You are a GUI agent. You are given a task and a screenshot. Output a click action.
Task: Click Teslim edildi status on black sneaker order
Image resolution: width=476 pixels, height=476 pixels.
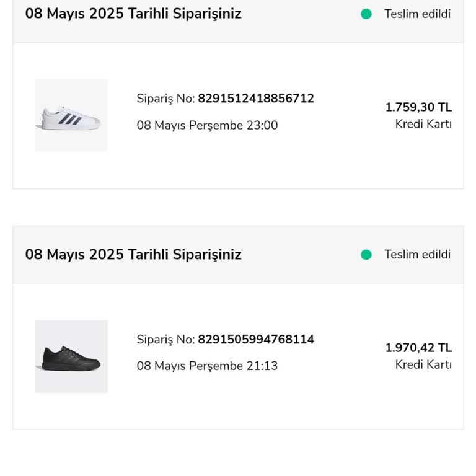tap(417, 255)
